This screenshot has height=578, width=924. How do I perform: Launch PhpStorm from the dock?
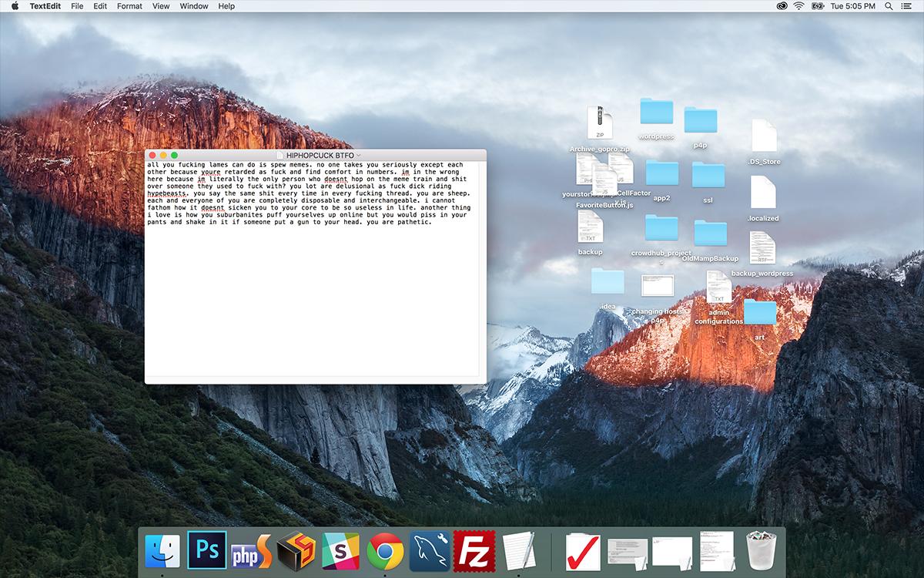(252, 550)
